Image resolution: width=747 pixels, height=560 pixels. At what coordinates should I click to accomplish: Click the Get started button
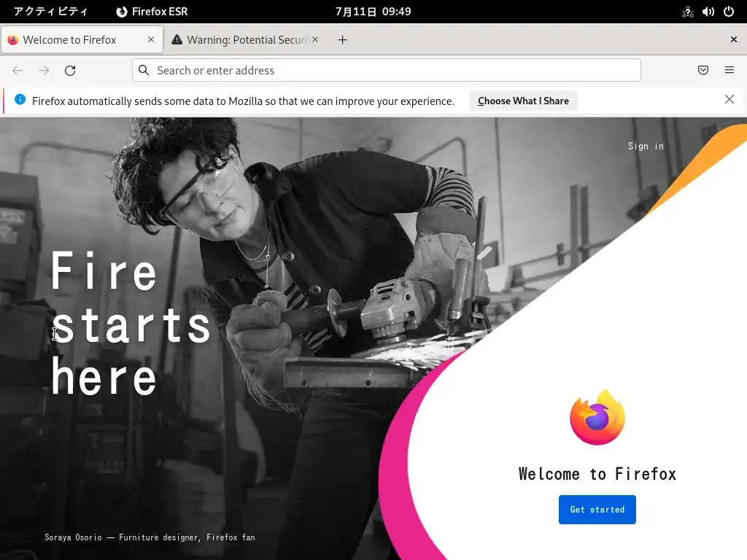pyautogui.click(x=597, y=510)
